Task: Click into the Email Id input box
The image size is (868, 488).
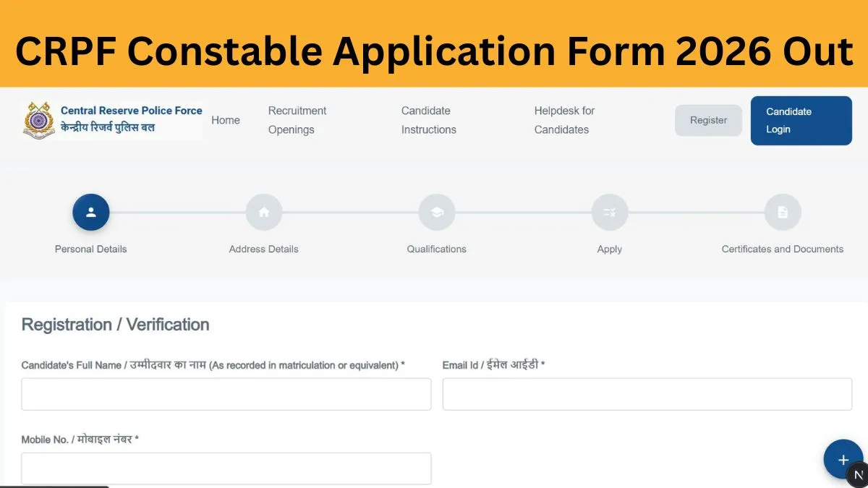Action: pyautogui.click(x=647, y=394)
